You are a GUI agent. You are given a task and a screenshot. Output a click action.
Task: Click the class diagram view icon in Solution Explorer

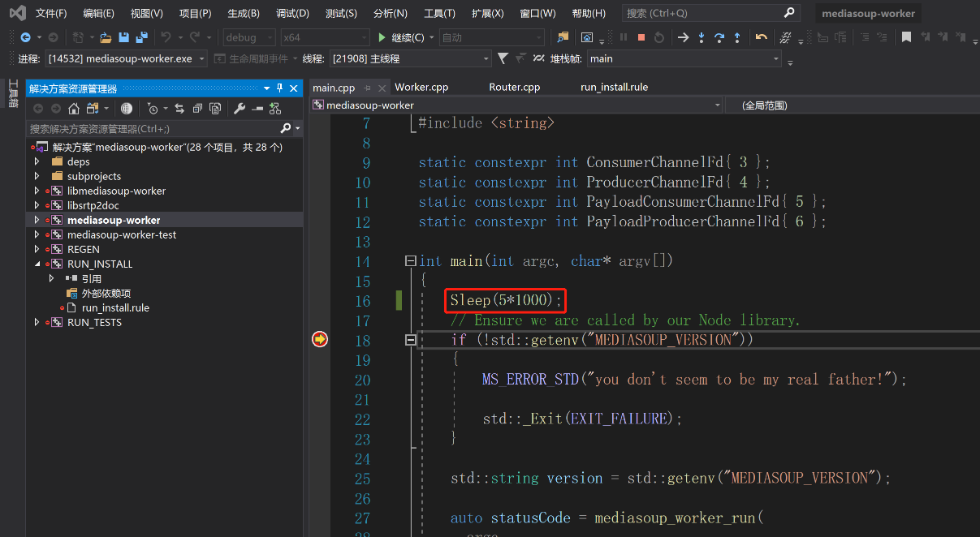275,109
